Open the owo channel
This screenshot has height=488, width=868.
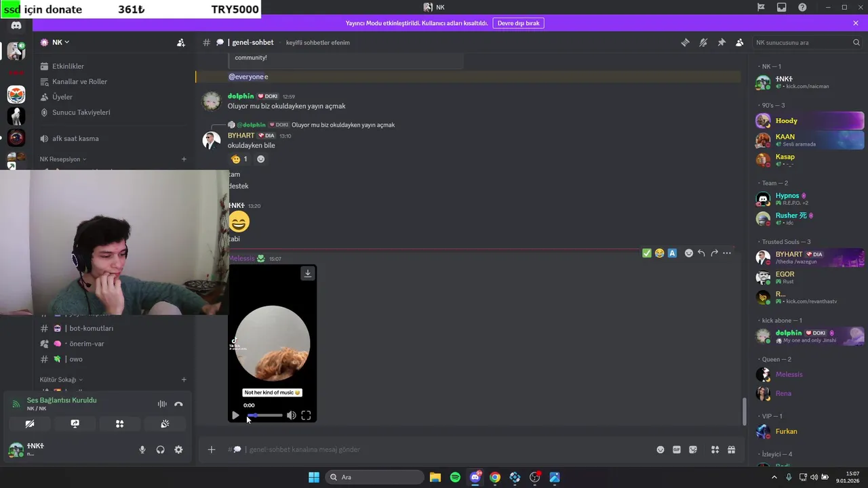(75, 359)
